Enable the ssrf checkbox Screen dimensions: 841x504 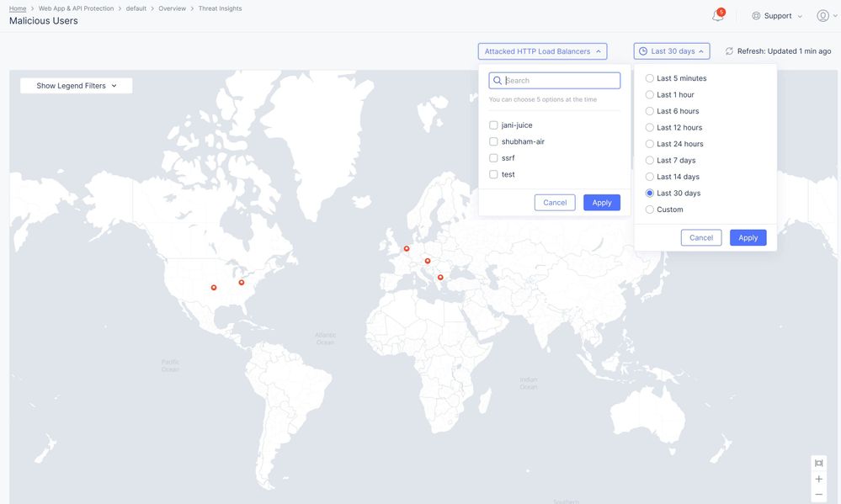pyautogui.click(x=493, y=158)
